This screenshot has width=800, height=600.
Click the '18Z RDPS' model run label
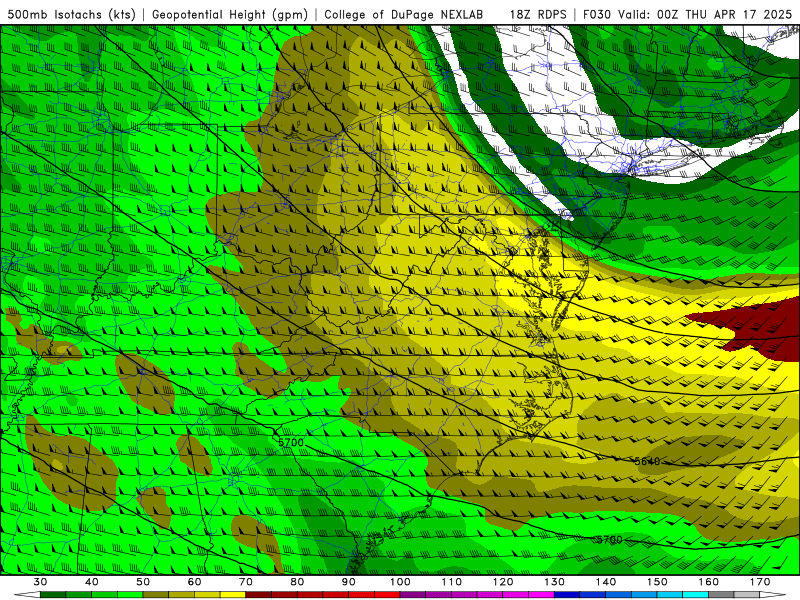(538, 14)
